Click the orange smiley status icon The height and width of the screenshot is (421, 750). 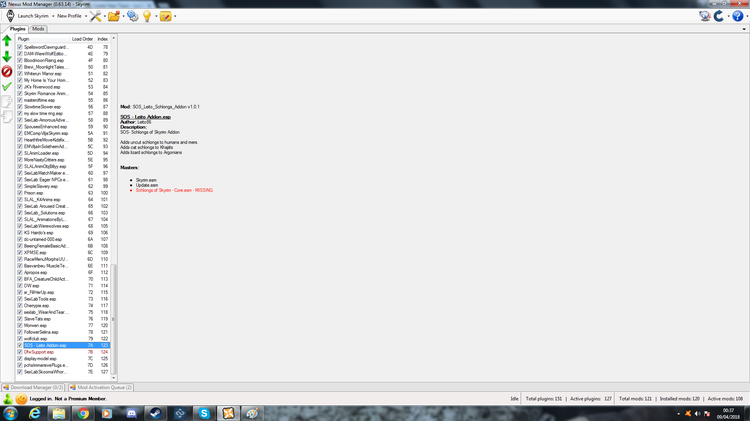pyautogui.click(x=22, y=399)
